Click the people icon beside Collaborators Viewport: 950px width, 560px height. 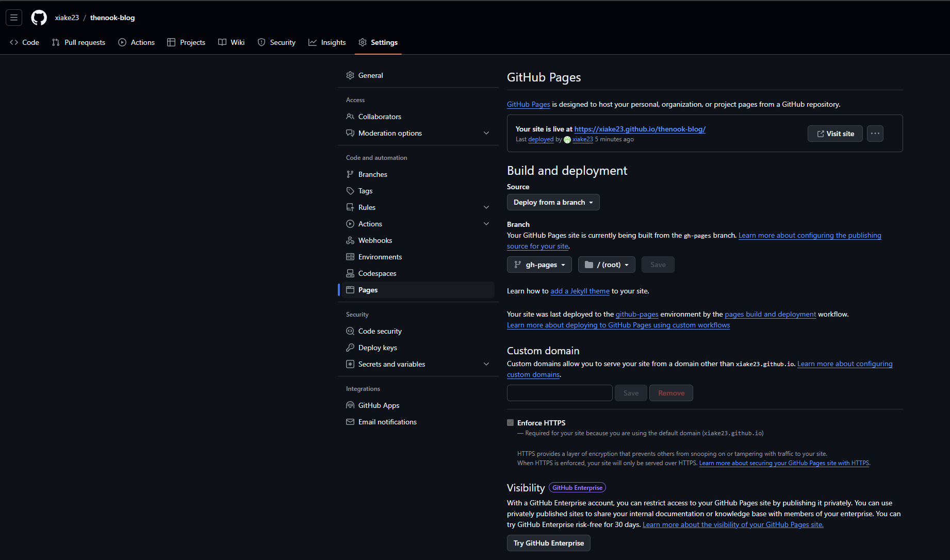tap(350, 117)
